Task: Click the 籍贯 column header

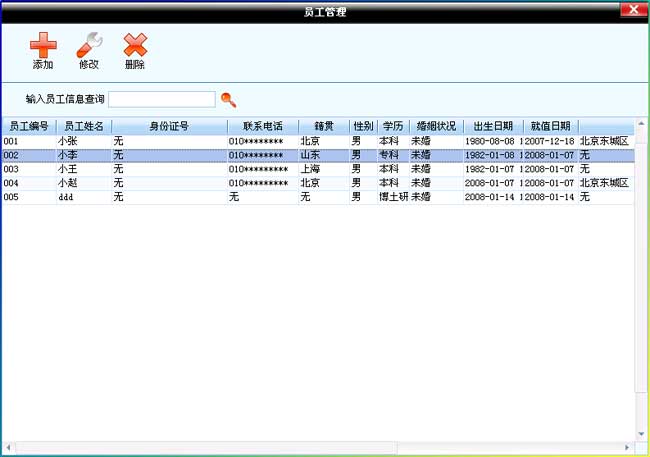Action: 323,127
